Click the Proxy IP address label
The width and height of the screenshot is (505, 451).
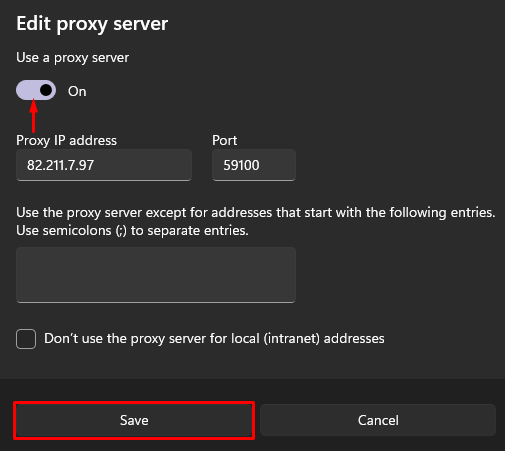coord(66,140)
